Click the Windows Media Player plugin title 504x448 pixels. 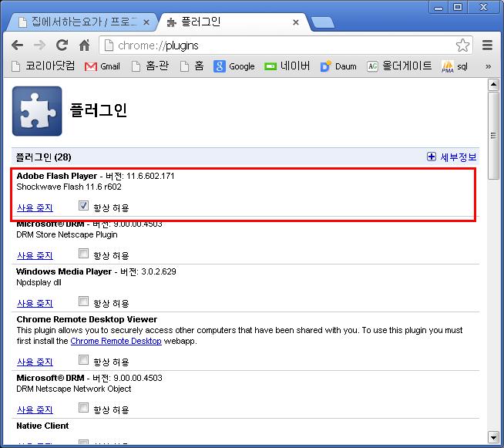point(64,271)
